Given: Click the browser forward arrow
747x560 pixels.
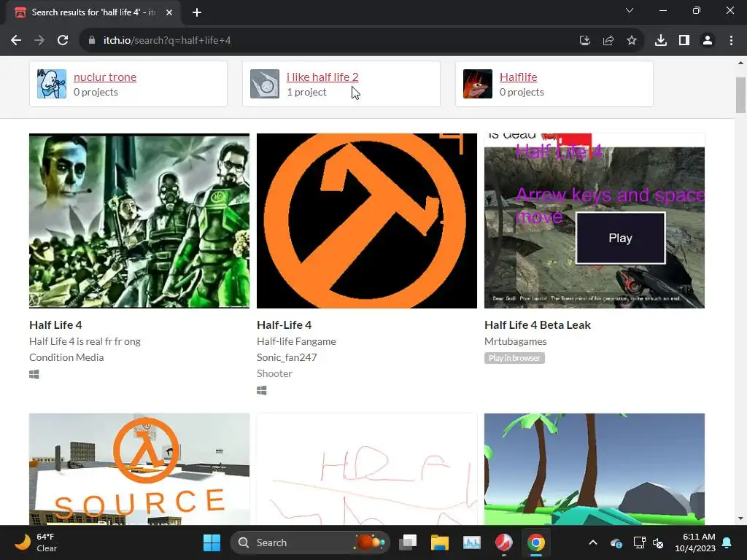Looking at the screenshot, I should coord(39,41).
